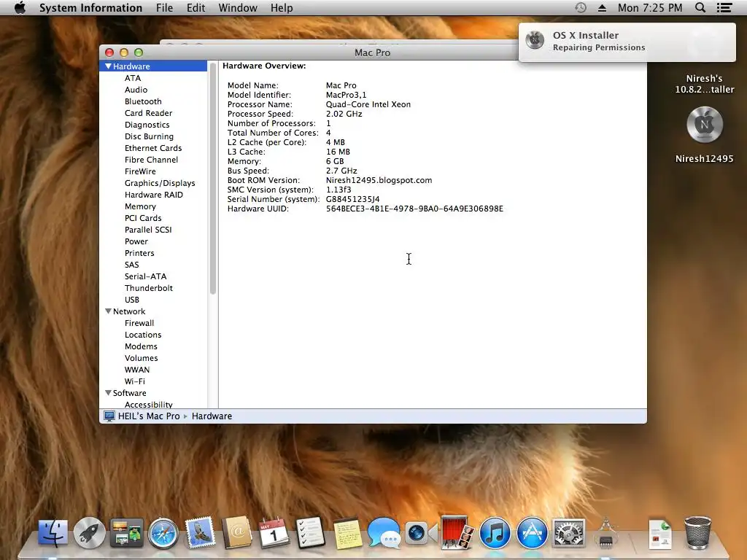This screenshot has height=560, width=747.
Task: Click the sidebar vertical scrollbar
Action: click(212, 179)
